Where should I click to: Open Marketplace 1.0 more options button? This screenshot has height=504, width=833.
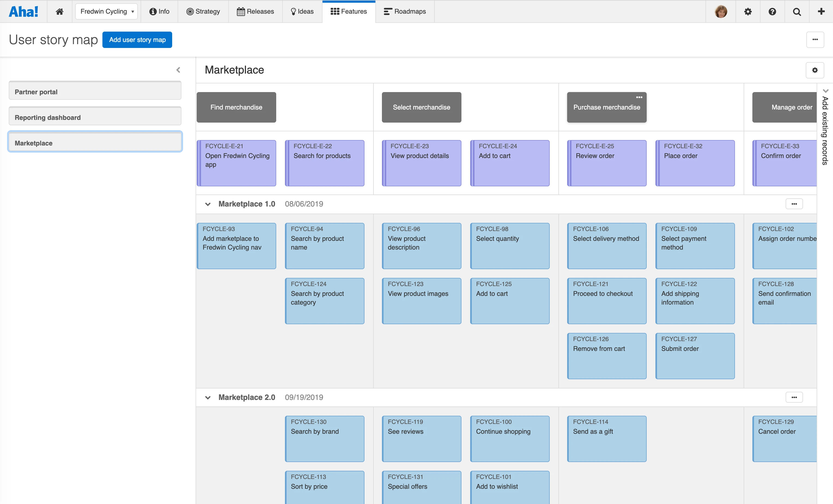point(794,204)
